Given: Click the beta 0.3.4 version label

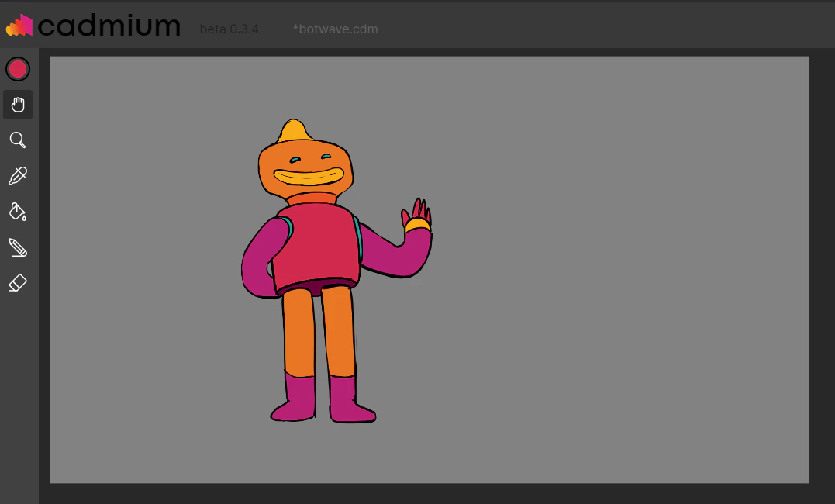Looking at the screenshot, I should tap(229, 29).
